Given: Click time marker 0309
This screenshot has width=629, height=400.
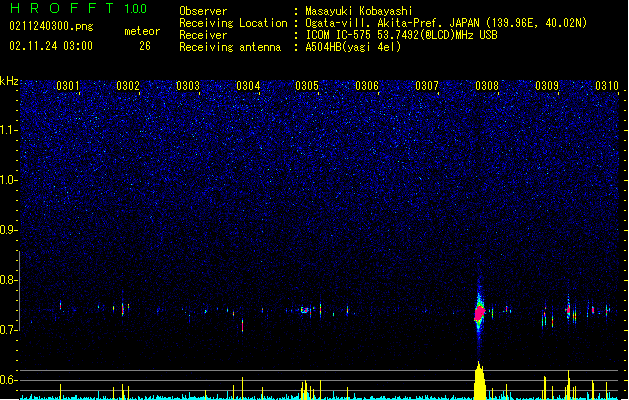Looking at the screenshot, I should pos(547,86).
